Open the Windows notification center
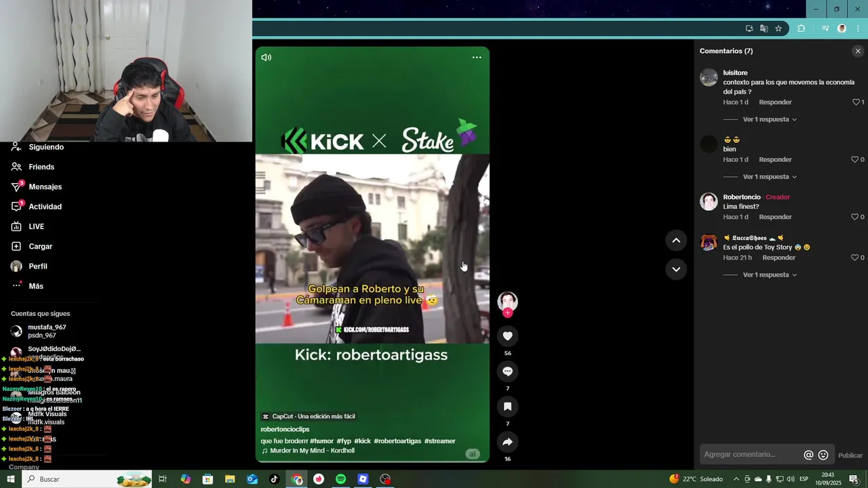 (854, 479)
